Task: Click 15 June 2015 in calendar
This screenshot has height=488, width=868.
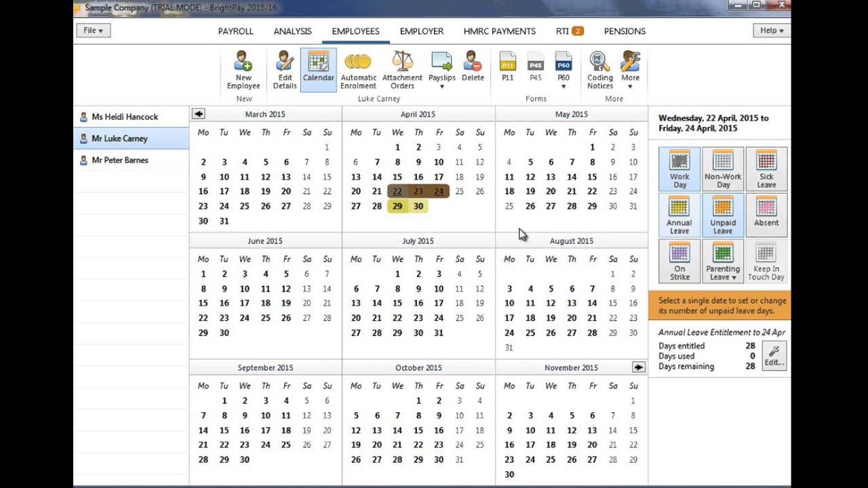Action: pos(203,303)
